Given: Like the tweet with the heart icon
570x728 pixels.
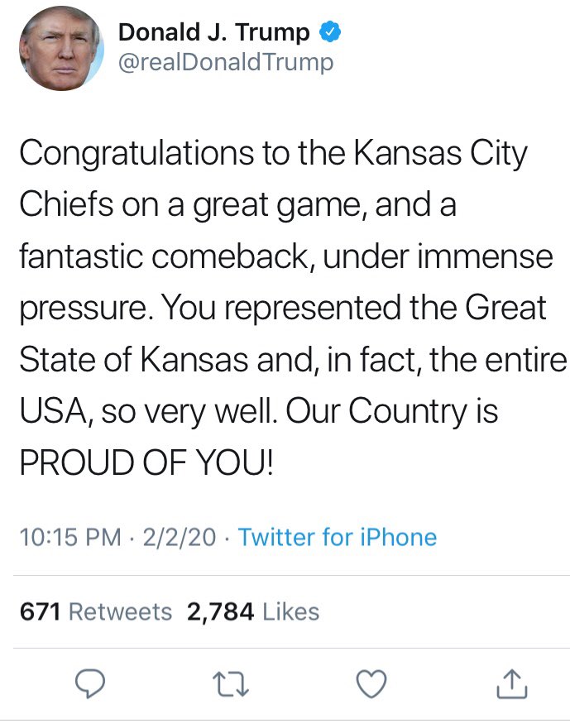Looking at the screenshot, I should (371, 684).
